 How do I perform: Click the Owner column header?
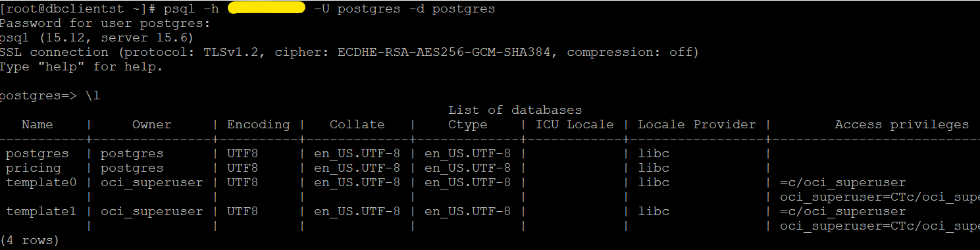[151, 124]
